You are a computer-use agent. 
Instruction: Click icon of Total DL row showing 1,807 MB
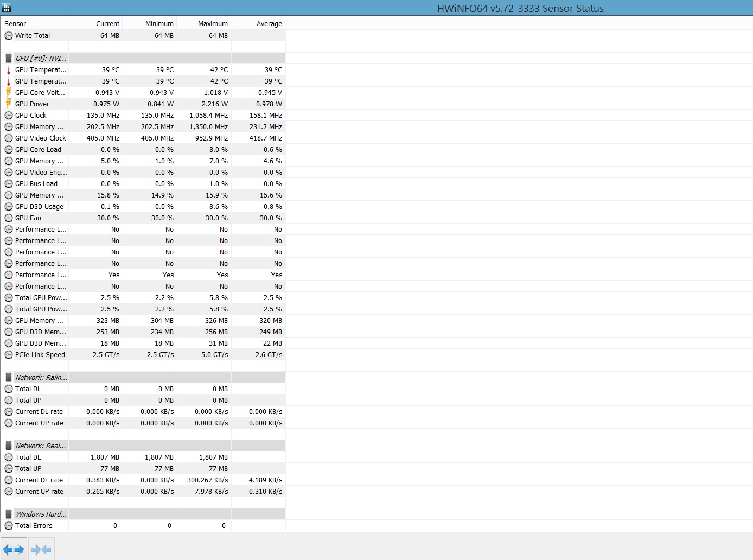coord(9,457)
